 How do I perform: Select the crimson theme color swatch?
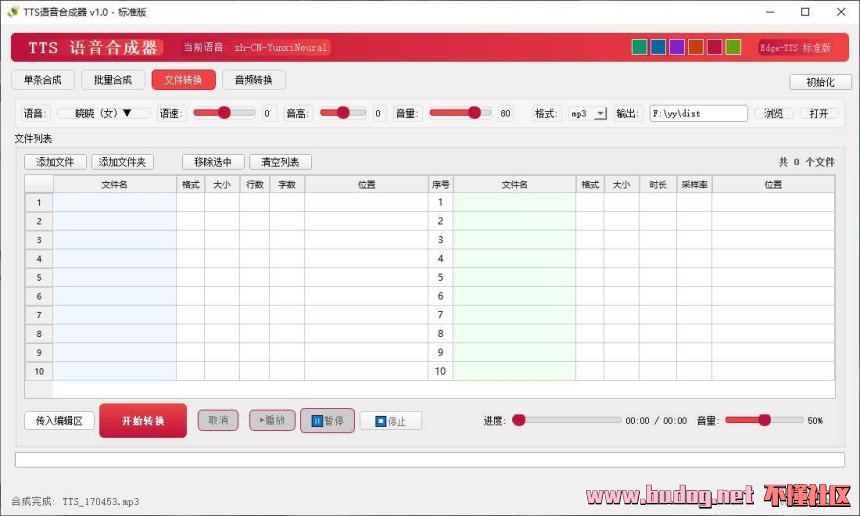[x=714, y=47]
